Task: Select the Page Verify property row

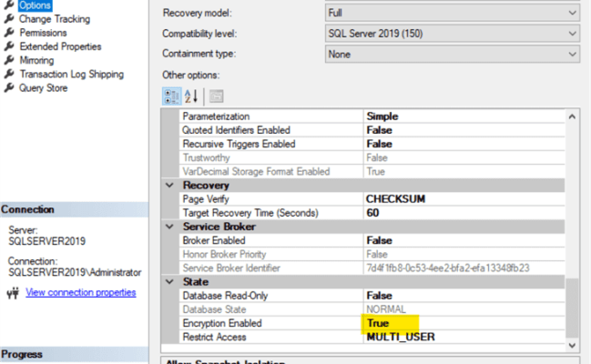Action: coord(372,199)
